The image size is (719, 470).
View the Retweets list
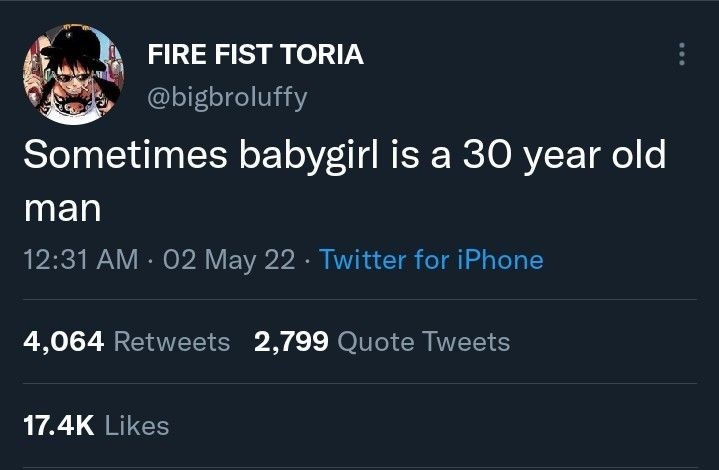pyautogui.click(x=172, y=342)
